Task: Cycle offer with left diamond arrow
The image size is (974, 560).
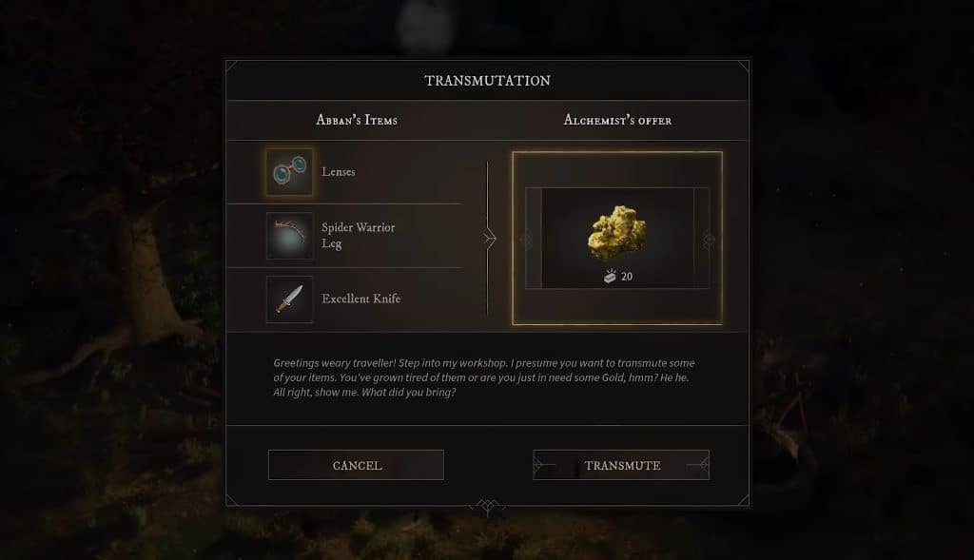Action: click(527, 239)
